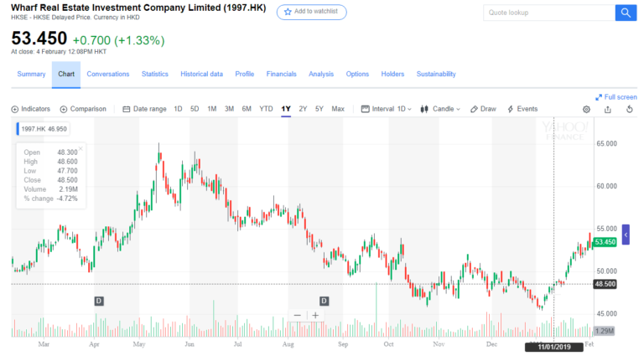Open the Options tab

357,74
